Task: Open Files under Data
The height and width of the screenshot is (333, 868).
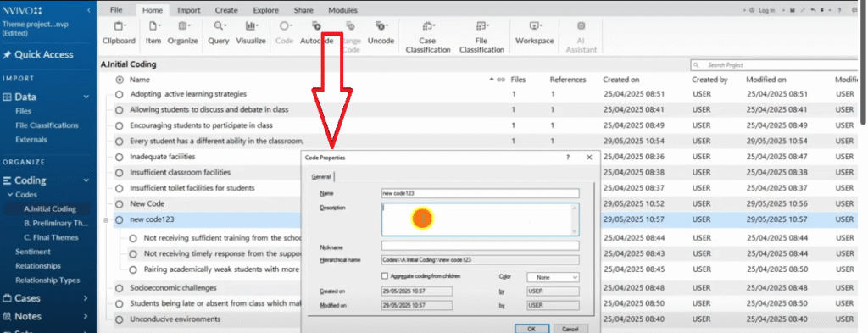Action: 23,111
